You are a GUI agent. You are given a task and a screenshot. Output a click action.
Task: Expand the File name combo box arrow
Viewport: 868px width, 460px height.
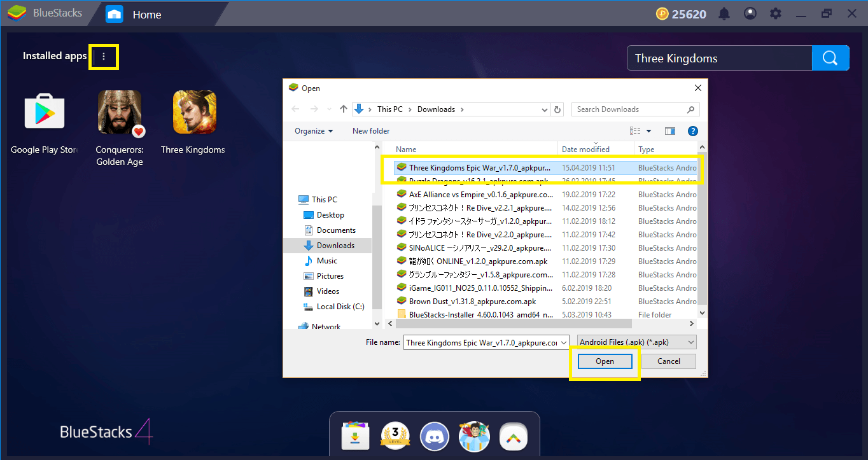tap(563, 342)
